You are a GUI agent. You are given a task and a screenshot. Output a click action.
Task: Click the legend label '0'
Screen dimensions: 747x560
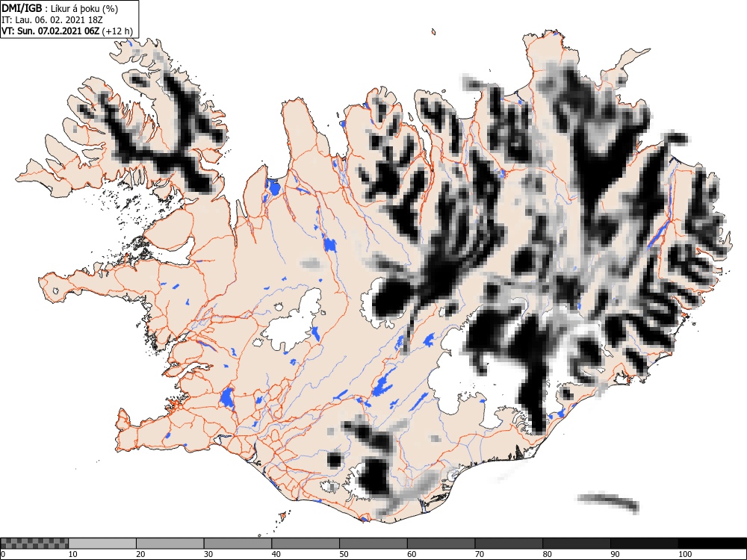coord(3,554)
